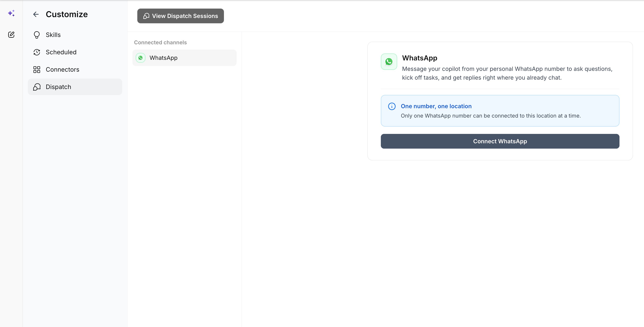Click the Dispatch chat bubble icon in sidebar

(x=37, y=87)
